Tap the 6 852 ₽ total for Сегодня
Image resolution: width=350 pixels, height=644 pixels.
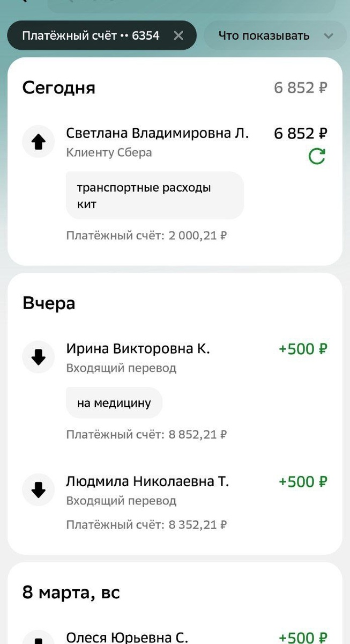300,87
